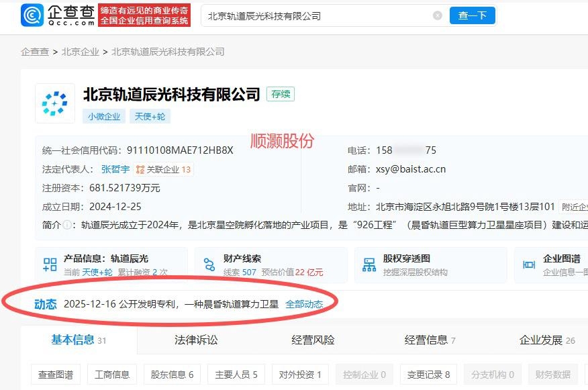Image resolution: width=588 pixels, height=390 pixels.
Task: Switch to the 企业发展 tab
Action: coord(547,340)
